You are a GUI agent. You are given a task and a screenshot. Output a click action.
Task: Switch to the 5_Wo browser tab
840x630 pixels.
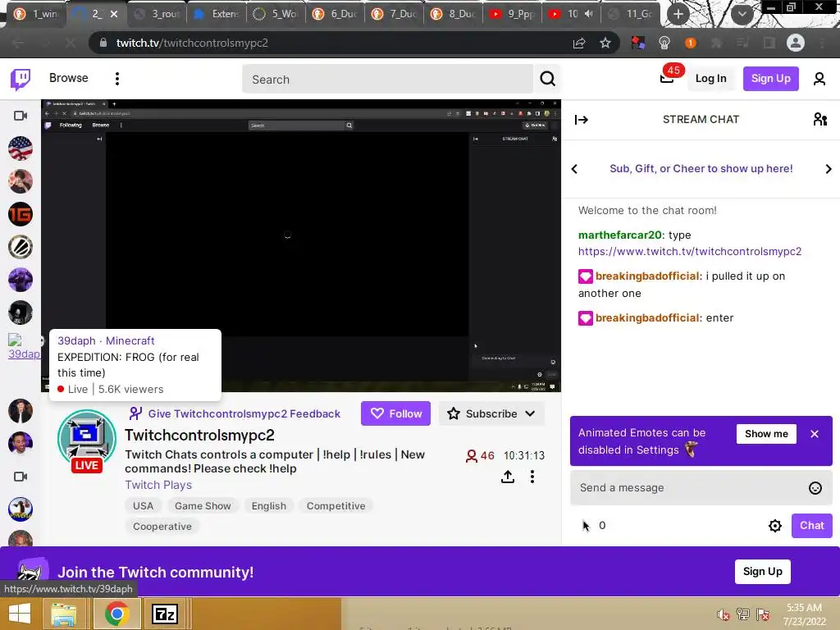[276, 14]
